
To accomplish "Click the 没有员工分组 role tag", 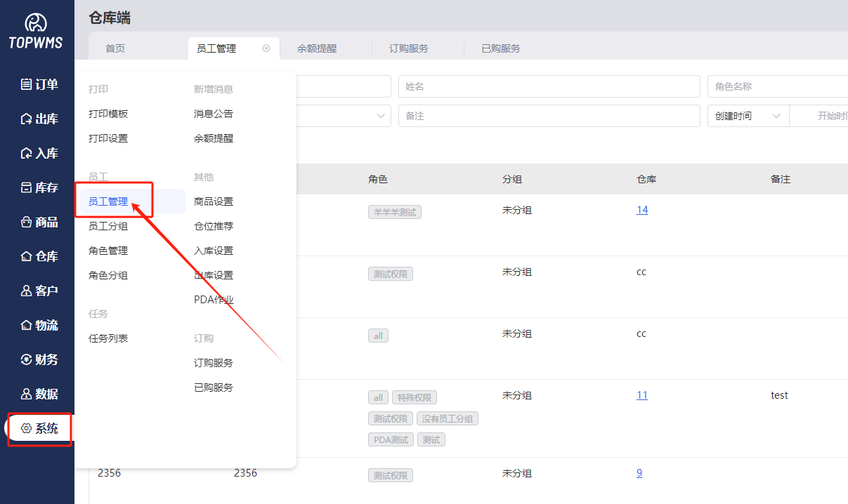I will (x=448, y=419).
